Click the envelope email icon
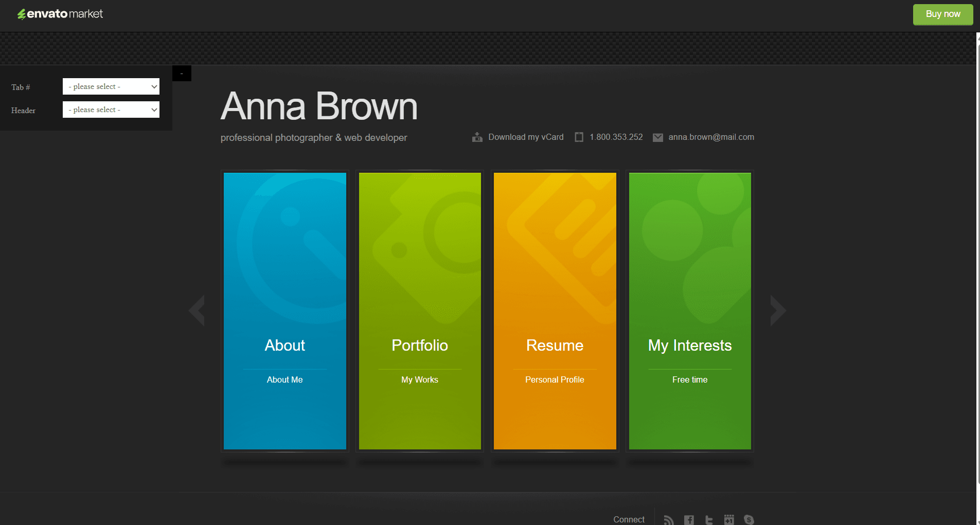The width and height of the screenshot is (980, 525). (x=657, y=137)
